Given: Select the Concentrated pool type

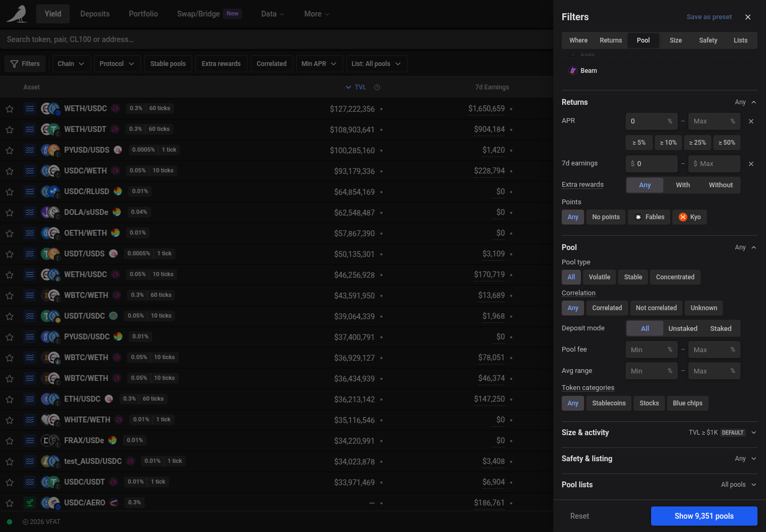Looking at the screenshot, I should tap(675, 277).
